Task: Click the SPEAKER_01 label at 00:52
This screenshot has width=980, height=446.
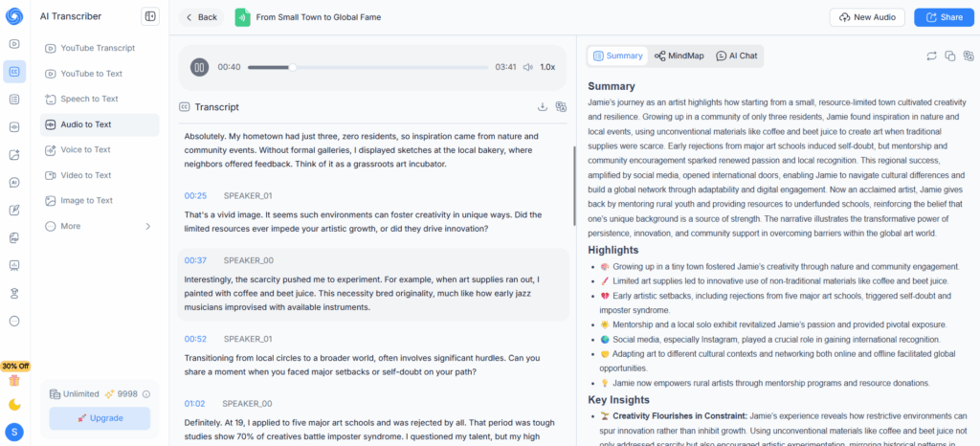Action: coord(248,339)
